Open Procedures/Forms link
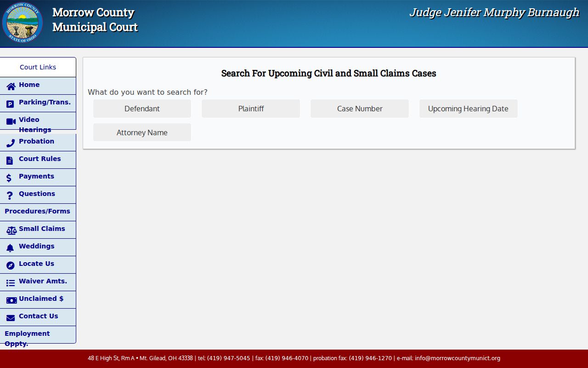The height and width of the screenshot is (368, 588). pyautogui.click(x=38, y=212)
